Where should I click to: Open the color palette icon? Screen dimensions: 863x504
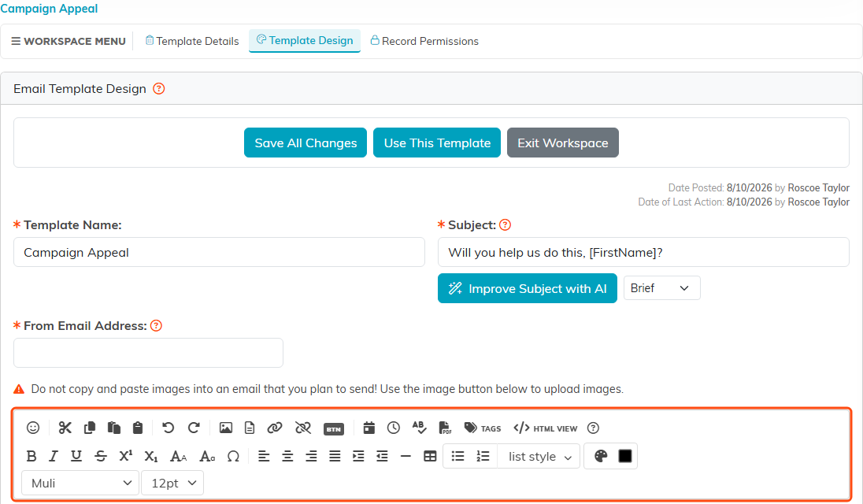pos(601,456)
